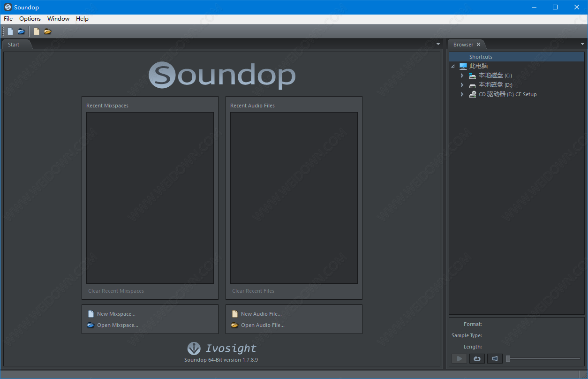Viewport: 588px width, 379px height.
Task: Expand the 本地磁盘 (D:) drive
Action: 462,85
